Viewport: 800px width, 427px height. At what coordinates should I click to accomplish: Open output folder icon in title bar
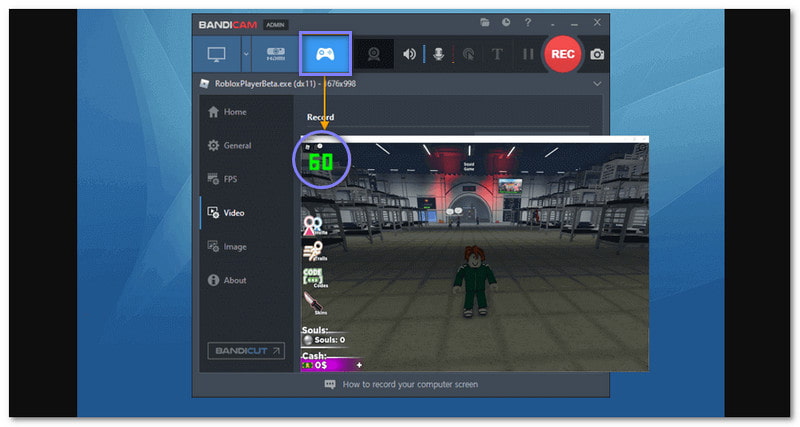(x=485, y=22)
